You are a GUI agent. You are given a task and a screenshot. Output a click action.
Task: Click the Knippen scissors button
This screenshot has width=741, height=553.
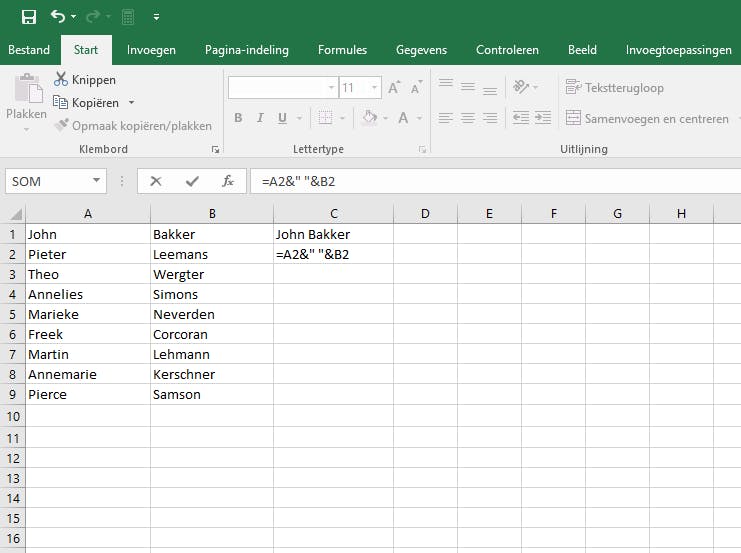tap(85, 80)
